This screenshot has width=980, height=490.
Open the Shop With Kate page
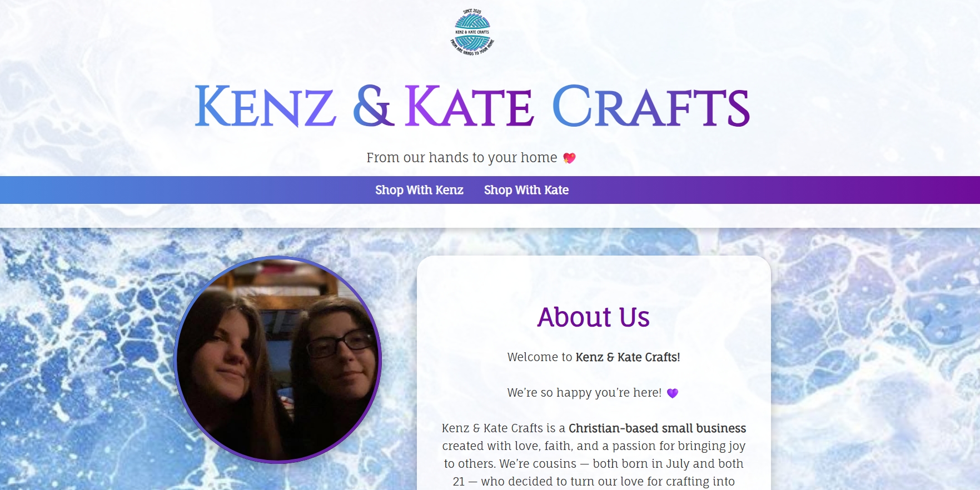(x=526, y=190)
